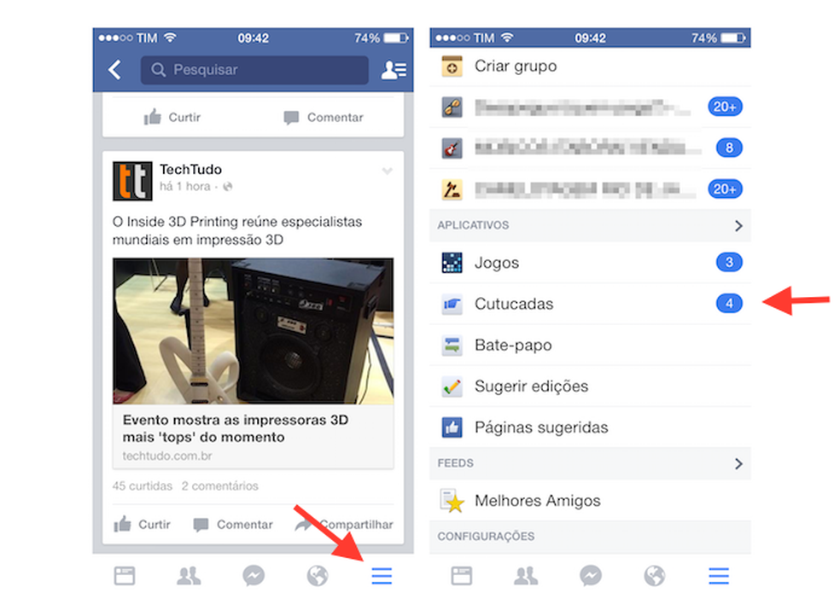Select the Cutucadas poke icon
Image resolution: width=840 pixels, height=616 pixels.
click(452, 303)
